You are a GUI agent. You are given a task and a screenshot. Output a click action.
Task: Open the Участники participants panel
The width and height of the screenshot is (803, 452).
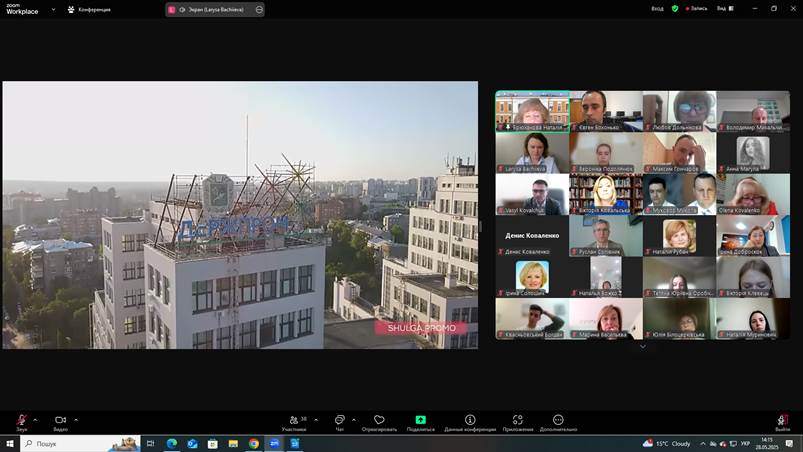(x=293, y=420)
